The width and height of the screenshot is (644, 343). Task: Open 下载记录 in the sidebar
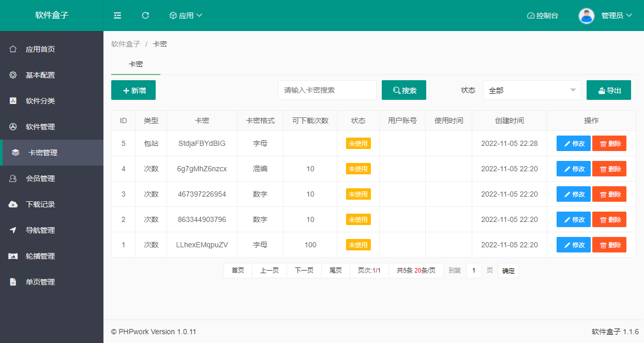[40, 204]
